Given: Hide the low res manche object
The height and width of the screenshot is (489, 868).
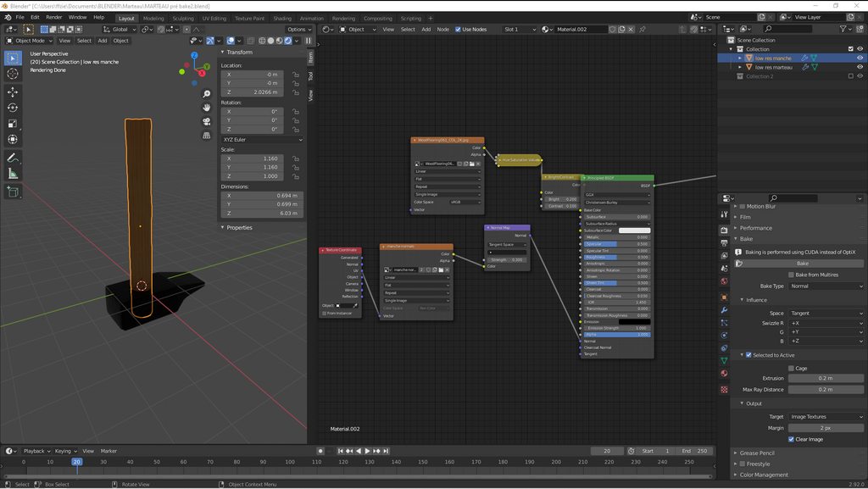Looking at the screenshot, I should [x=860, y=58].
